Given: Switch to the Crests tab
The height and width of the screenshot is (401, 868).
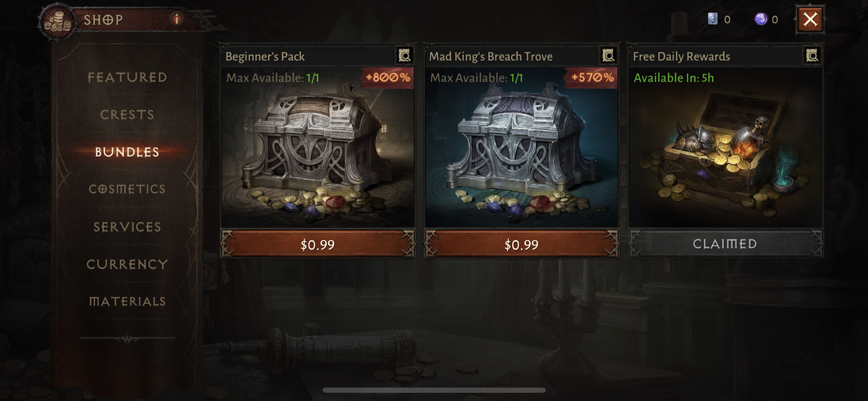Looking at the screenshot, I should click(127, 114).
